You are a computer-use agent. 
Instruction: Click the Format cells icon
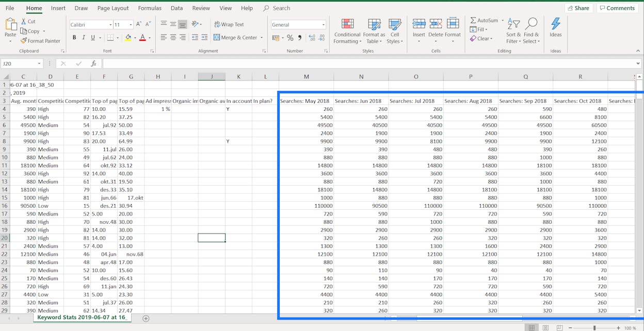453,24
